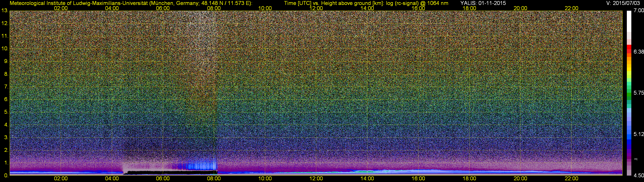Pick the green band in the colorbar
644x182 pixels.
[629, 96]
